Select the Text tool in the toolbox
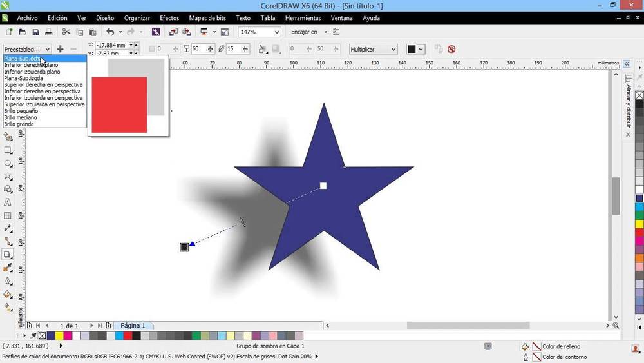The width and height of the screenshot is (644, 363). (8, 202)
